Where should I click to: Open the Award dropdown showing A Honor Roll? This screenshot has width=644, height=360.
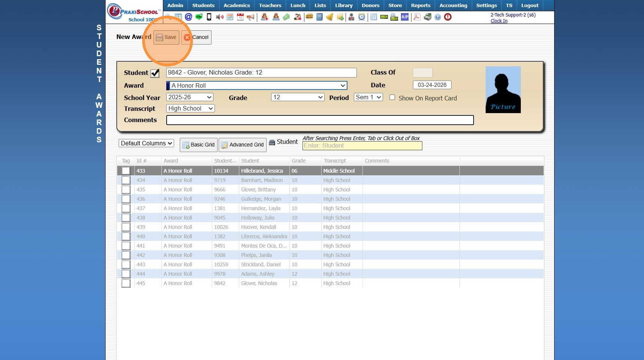pos(257,85)
